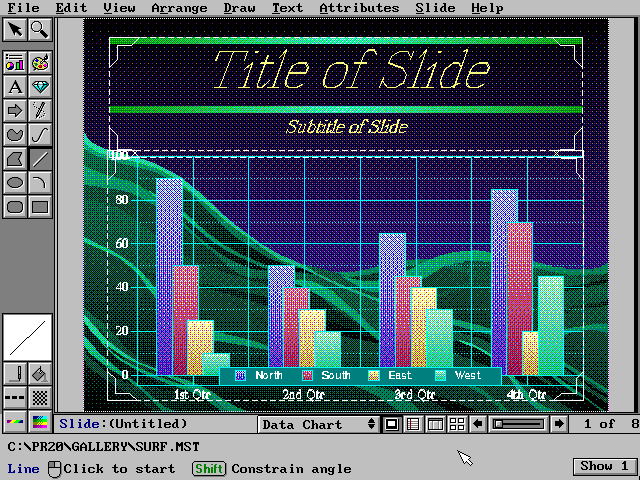Open the multicolor fill palette button

[x=40, y=422]
